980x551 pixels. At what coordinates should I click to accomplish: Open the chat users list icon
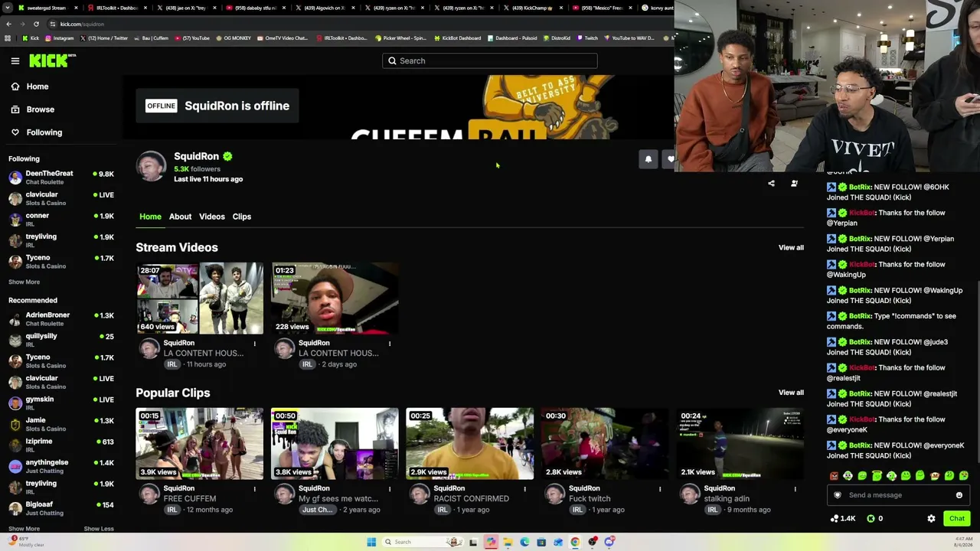point(794,184)
